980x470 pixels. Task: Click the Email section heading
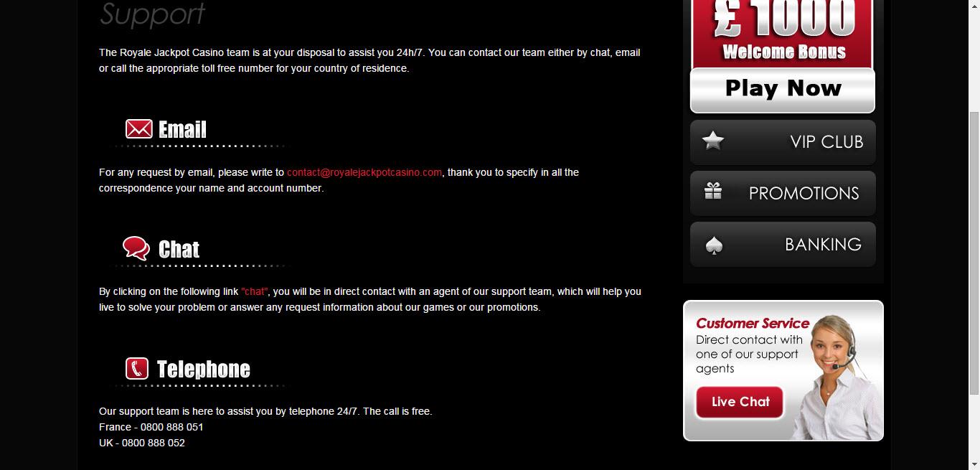pyautogui.click(x=182, y=130)
